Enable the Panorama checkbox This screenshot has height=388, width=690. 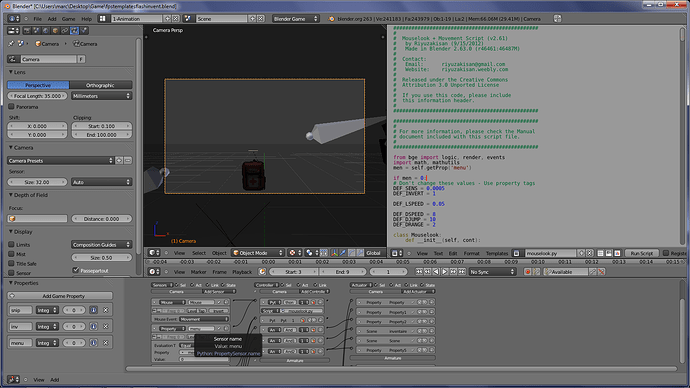coord(11,107)
